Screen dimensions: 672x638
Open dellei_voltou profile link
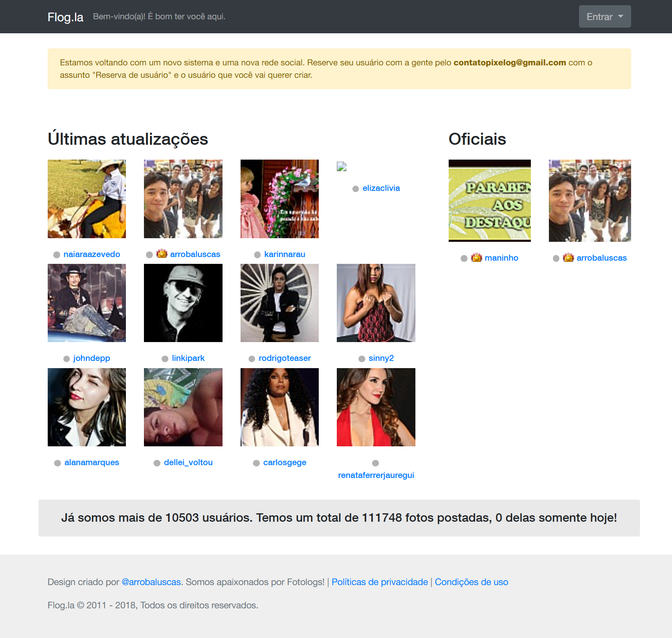pyautogui.click(x=188, y=462)
